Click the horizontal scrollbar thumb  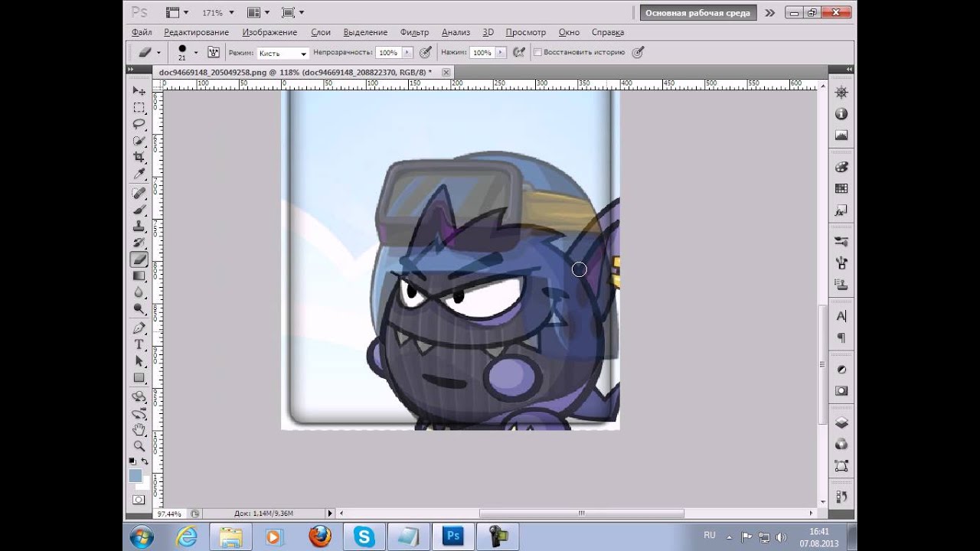pos(581,514)
